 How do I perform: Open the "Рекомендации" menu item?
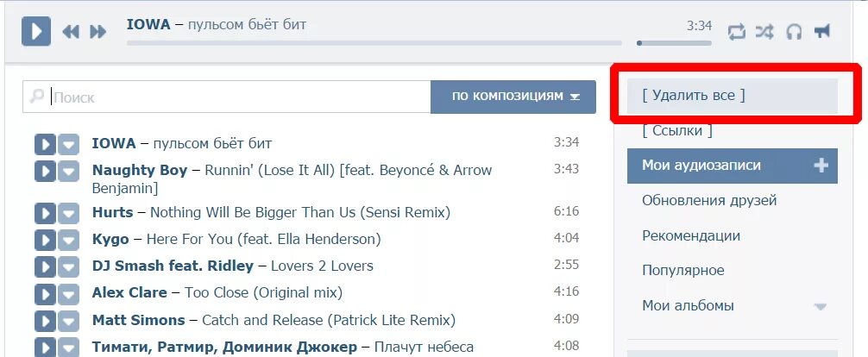coord(691,235)
